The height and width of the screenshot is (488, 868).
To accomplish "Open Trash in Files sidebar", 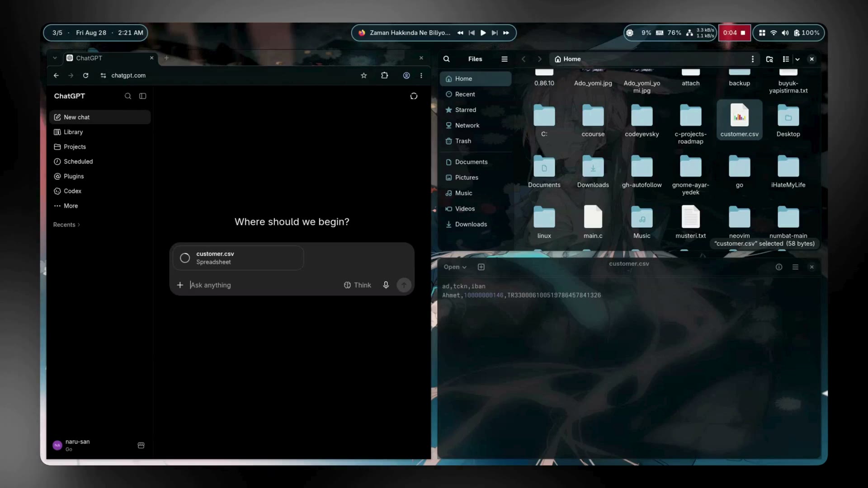I will click(x=476, y=141).
